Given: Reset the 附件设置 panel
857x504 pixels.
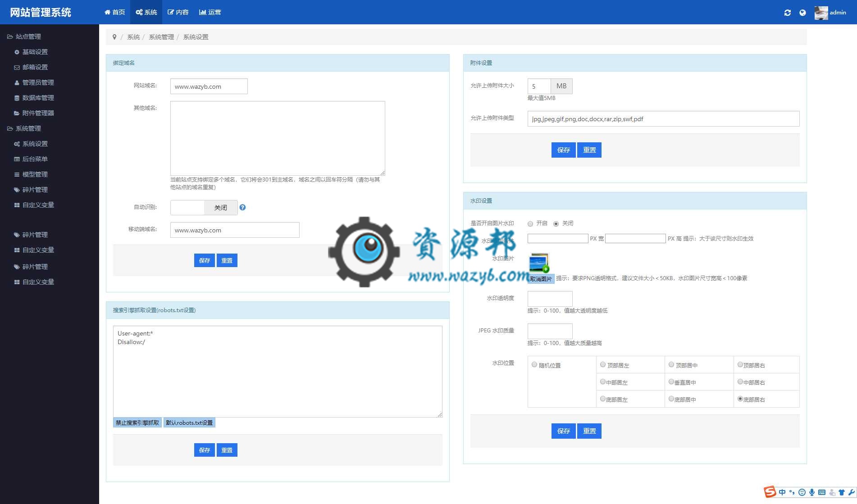Looking at the screenshot, I should [589, 150].
